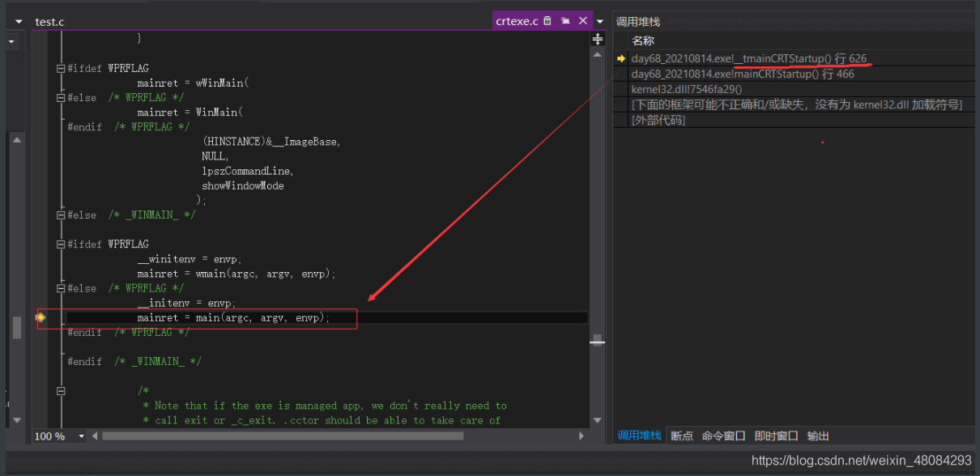This screenshot has height=476, width=980.
Task: Switch to the 输出 tab
Action: pyautogui.click(x=818, y=436)
